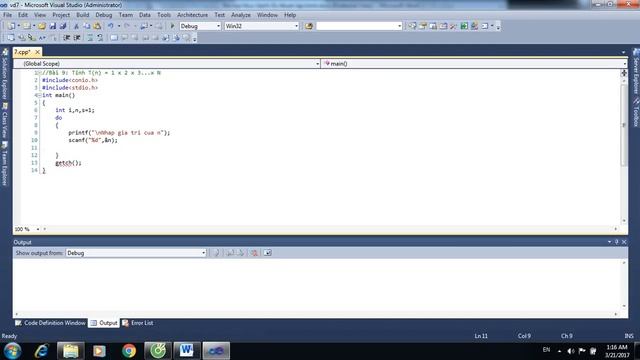Pin the Output panel with auto-hide icon
Viewport: 640px width, 360px height.
tap(617, 242)
